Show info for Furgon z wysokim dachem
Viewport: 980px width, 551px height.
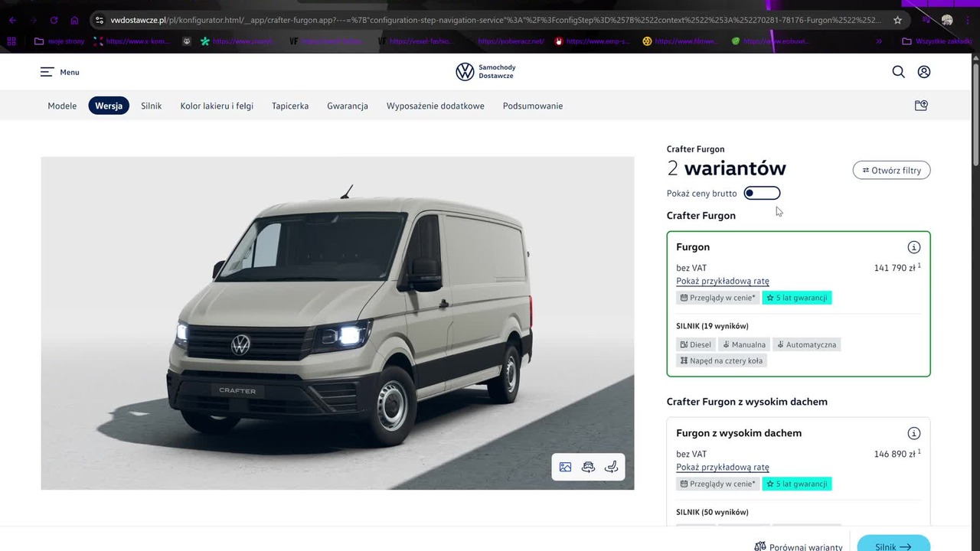pos(913,433)
